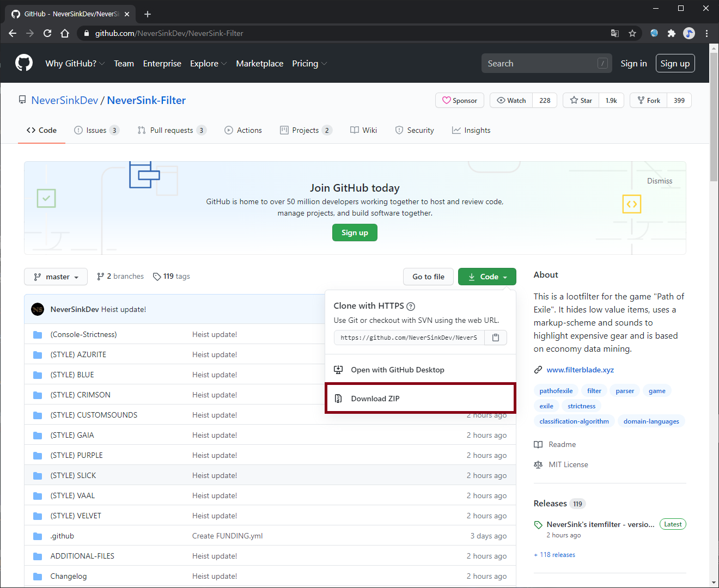Click header Sign up button
This screenshot has width=719, height=588.
(675, 64)
